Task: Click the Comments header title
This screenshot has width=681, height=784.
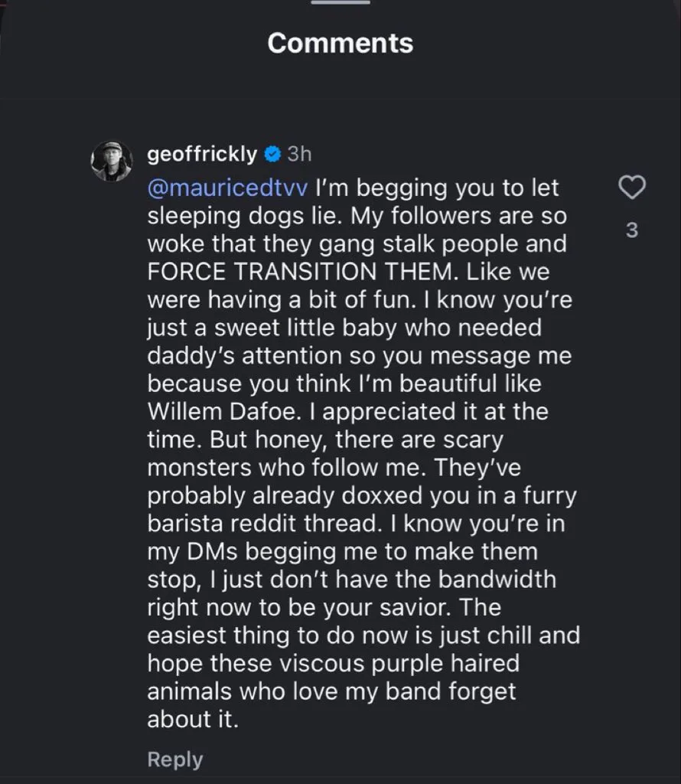Action: click(340, 43)
